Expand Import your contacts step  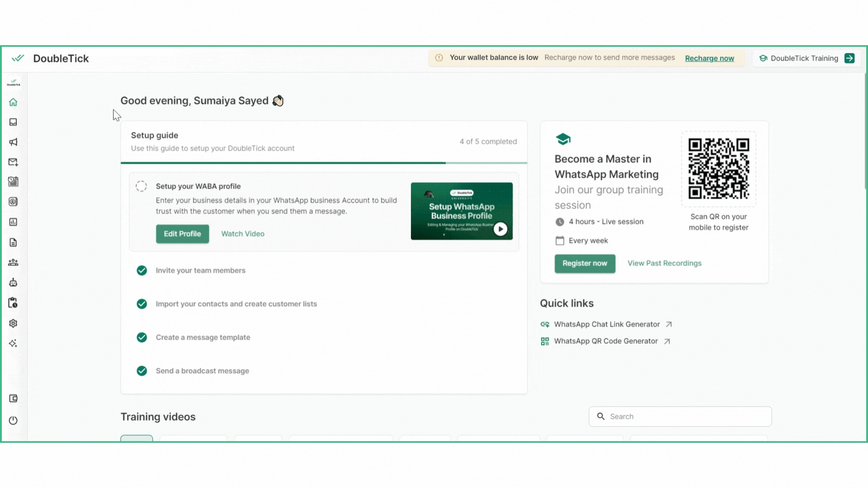236,304
